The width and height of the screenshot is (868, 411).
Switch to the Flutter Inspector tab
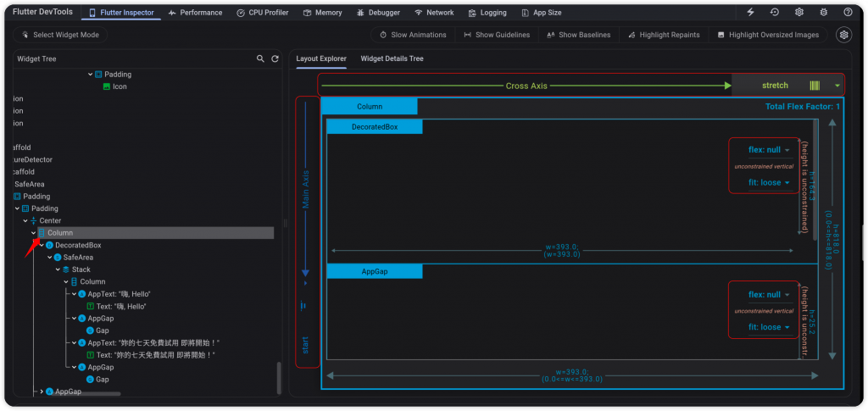point(122,12)
